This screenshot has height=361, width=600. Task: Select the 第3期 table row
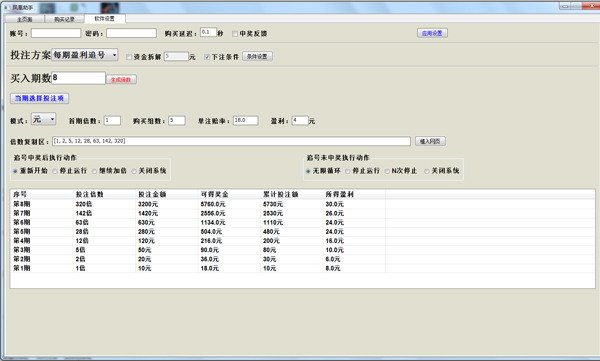(x=303, y=250)
